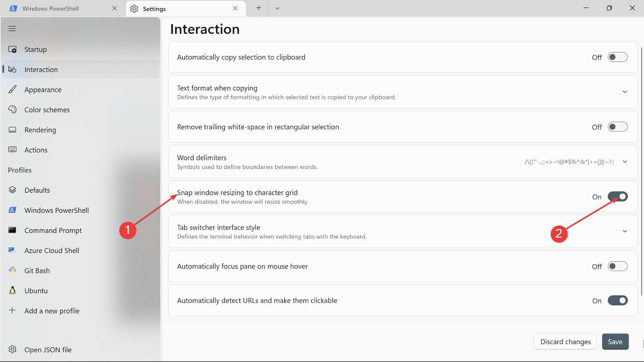Click the Color schemes palette icon

coord(12,109)
